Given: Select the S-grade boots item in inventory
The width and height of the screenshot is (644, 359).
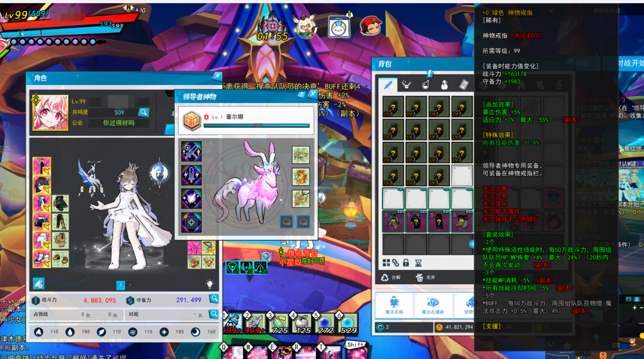Looking at the screenshot, I should [462, 221].
